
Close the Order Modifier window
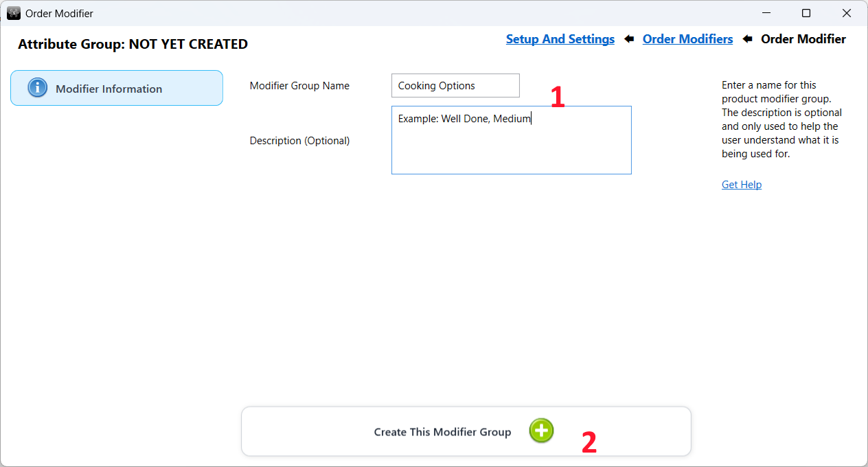[847, 13]
